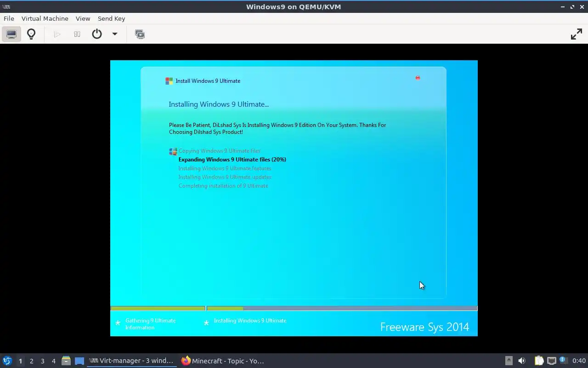
Task: Open the clipboard manager tray icon
Action: click(539, 361)
